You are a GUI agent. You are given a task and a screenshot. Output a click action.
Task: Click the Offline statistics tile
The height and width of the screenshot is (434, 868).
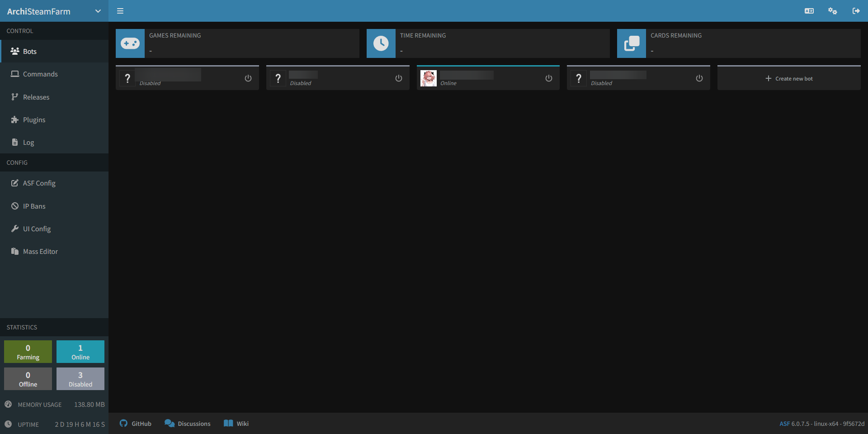point(28,379)
